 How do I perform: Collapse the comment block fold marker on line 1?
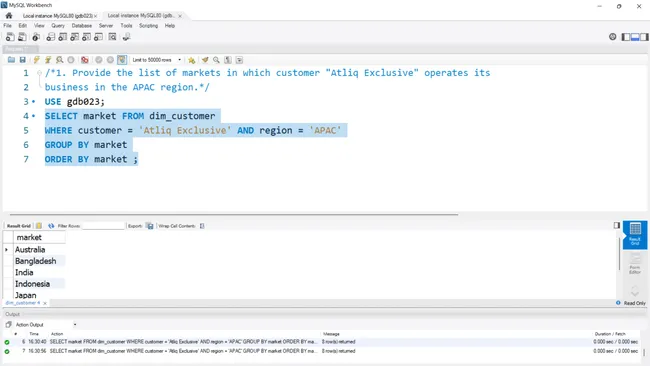click(x=39, y=73)
